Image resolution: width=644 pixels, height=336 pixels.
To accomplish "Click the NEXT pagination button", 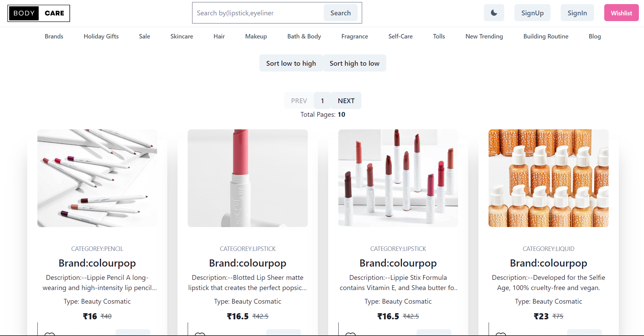I will [x=346, y=100].
